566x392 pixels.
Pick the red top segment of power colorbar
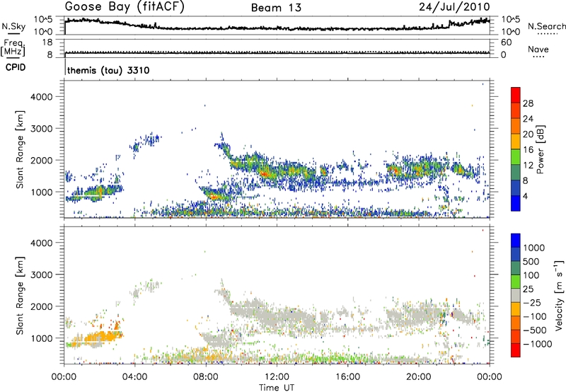click(516, 95)
